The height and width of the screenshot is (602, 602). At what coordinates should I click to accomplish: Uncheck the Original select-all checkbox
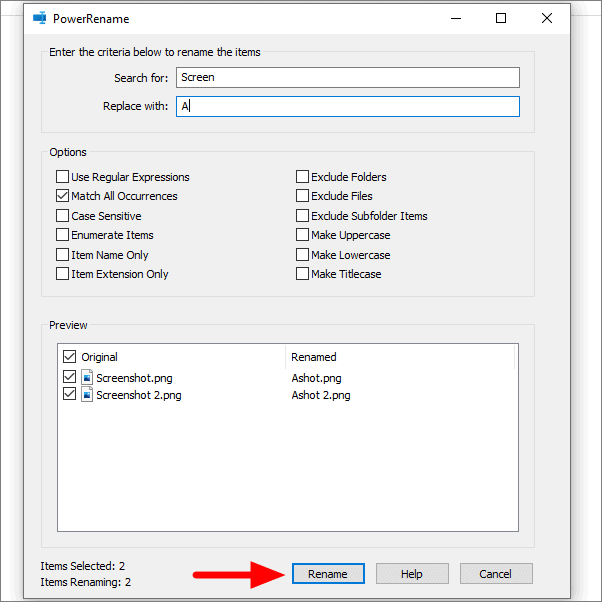tap(69, 357)
